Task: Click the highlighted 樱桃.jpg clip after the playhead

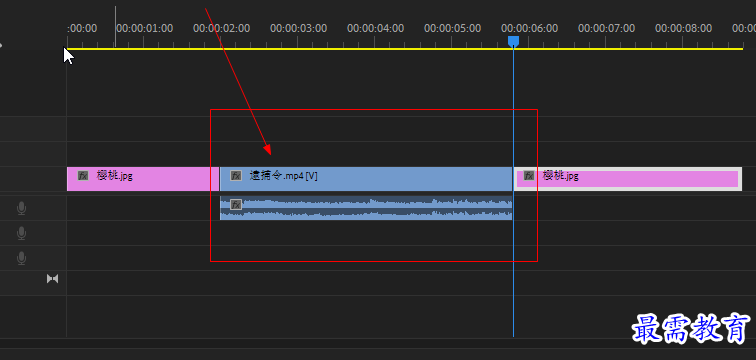Action: click(x=628, y=179)
